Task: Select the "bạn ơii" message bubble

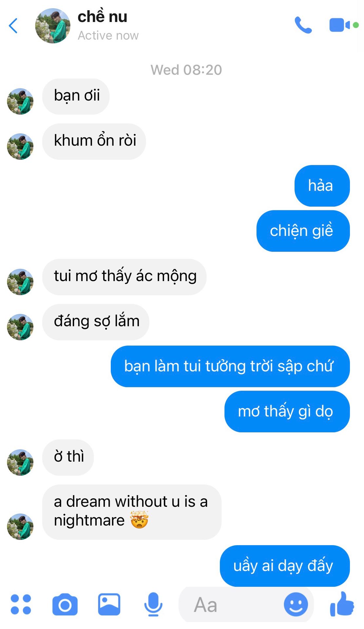Action: click(76, 96)
